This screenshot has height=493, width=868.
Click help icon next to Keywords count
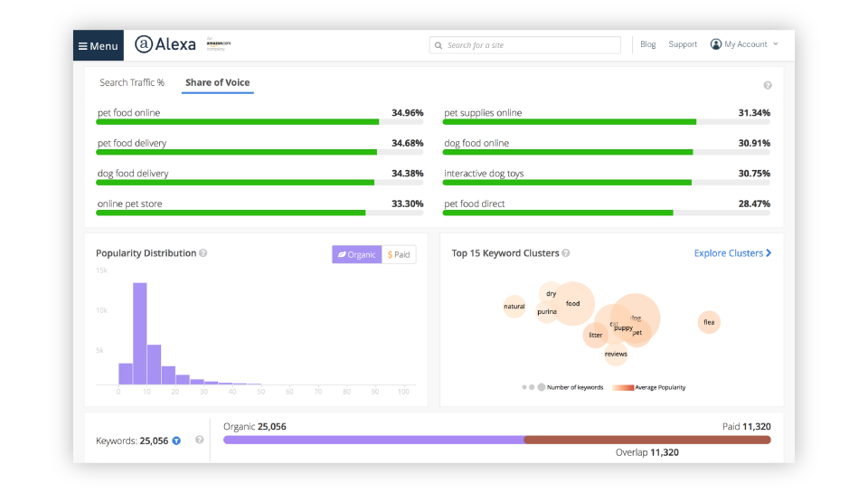point(199,441)
